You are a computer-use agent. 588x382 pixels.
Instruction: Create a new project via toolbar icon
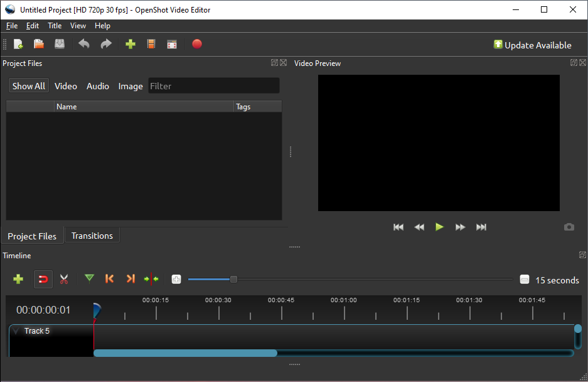point(18,45)
